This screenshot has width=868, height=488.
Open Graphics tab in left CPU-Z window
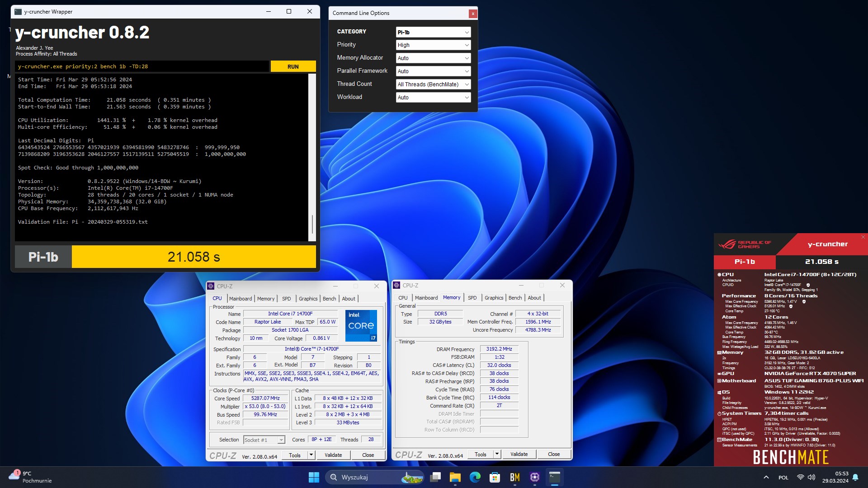click(308, 299)
